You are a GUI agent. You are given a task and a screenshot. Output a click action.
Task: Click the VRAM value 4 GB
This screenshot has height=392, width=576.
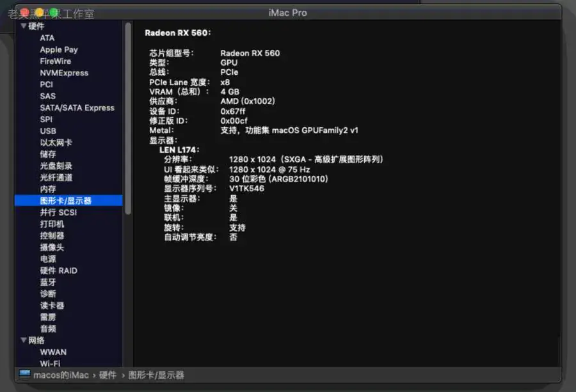pos(230,91)
